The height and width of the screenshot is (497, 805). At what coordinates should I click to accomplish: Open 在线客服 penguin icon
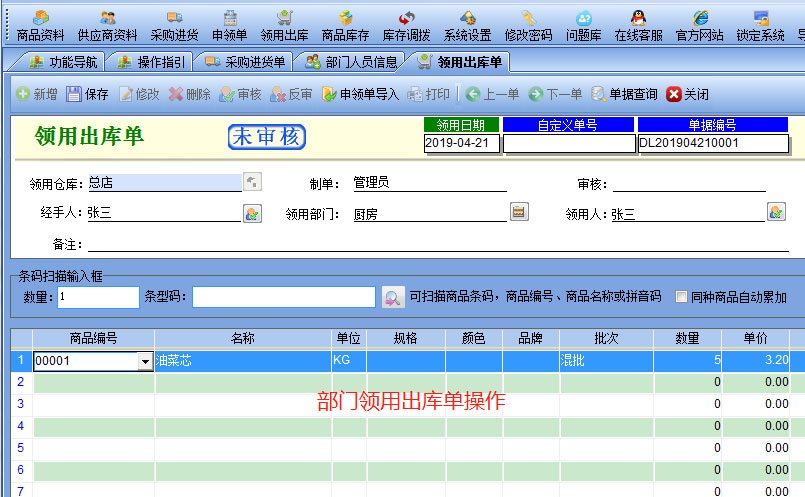point(638,25)
